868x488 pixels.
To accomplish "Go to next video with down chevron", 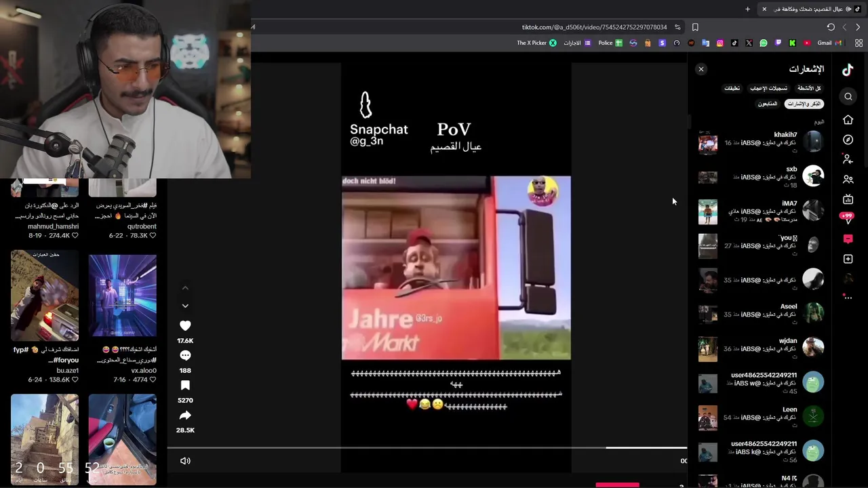I will pyautogui.click(x=185, y=306).
